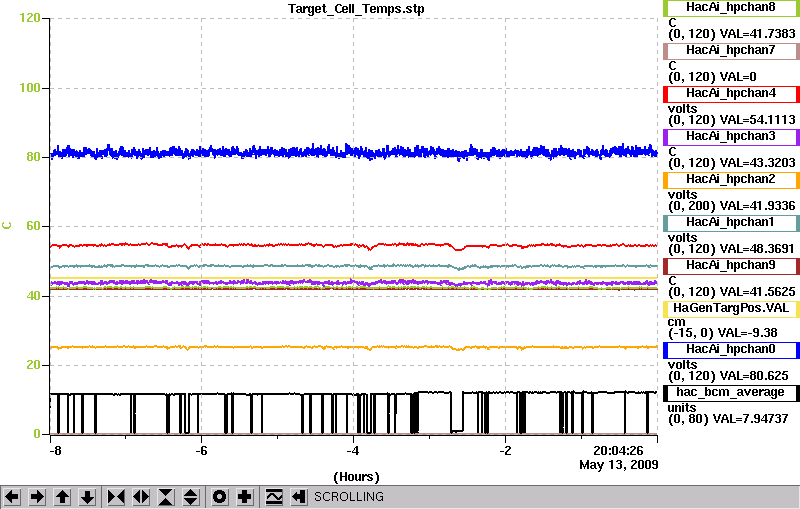Click the horizontal zoom-in bowtie icon
This screenshot has width=800, height=509.
click(x=116, y=496)
